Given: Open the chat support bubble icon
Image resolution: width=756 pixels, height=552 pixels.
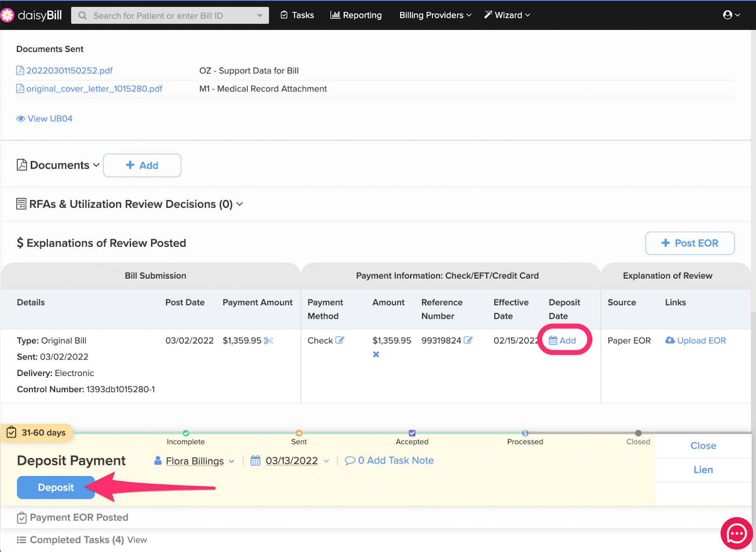Looking at the screenshot, I should click(x=736, y=534).
